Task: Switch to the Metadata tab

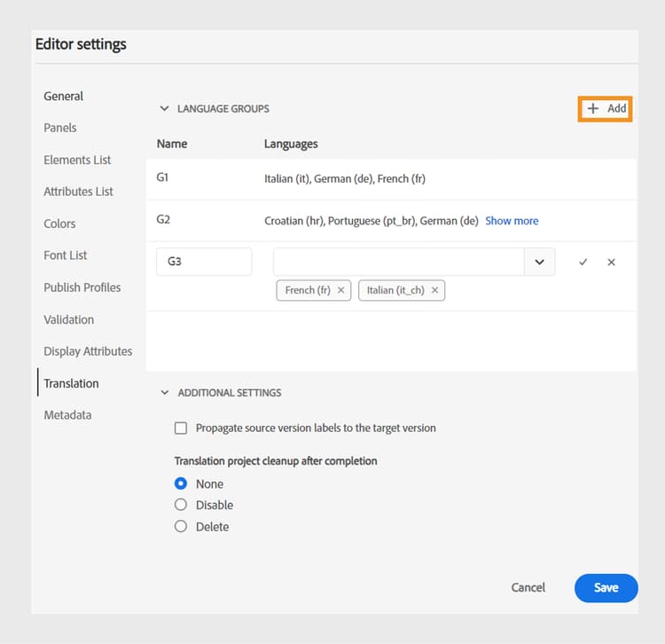Action: pyautogui.click(x=67, y=415)
